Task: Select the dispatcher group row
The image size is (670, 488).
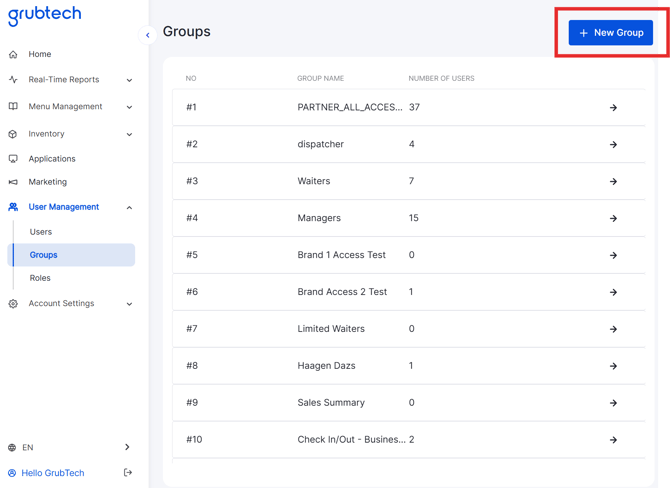Action: tap(409, 144)
